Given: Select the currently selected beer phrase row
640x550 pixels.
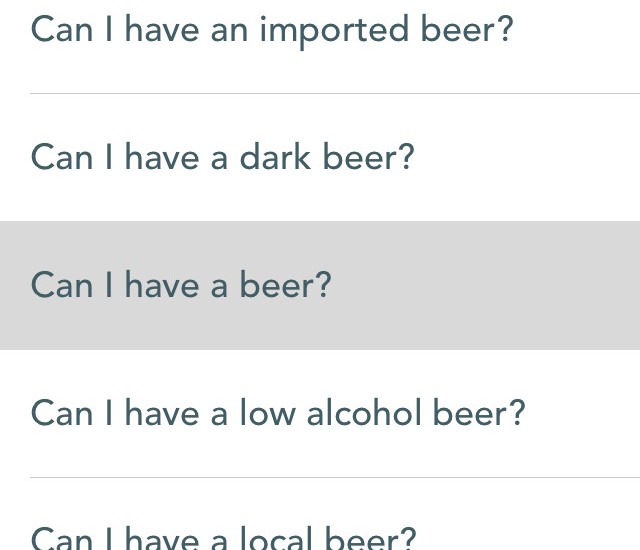Looking at the screenshot, I should (320, 286).
